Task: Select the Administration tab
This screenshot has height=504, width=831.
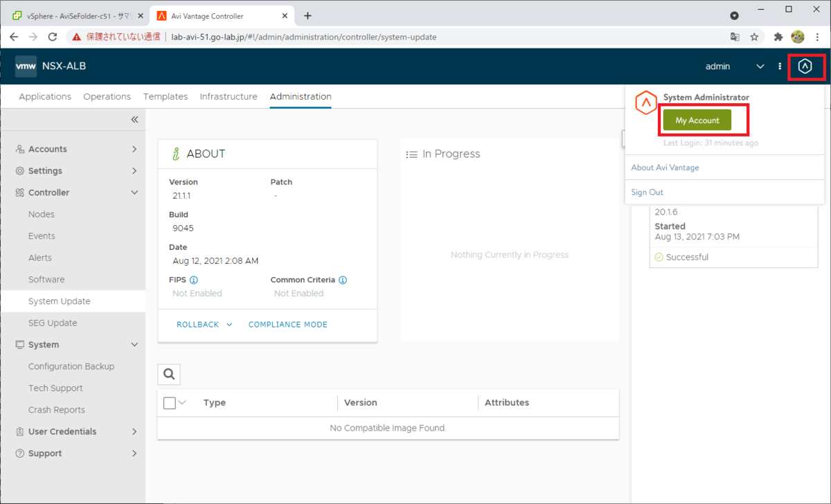Action: tap(301, 97)
